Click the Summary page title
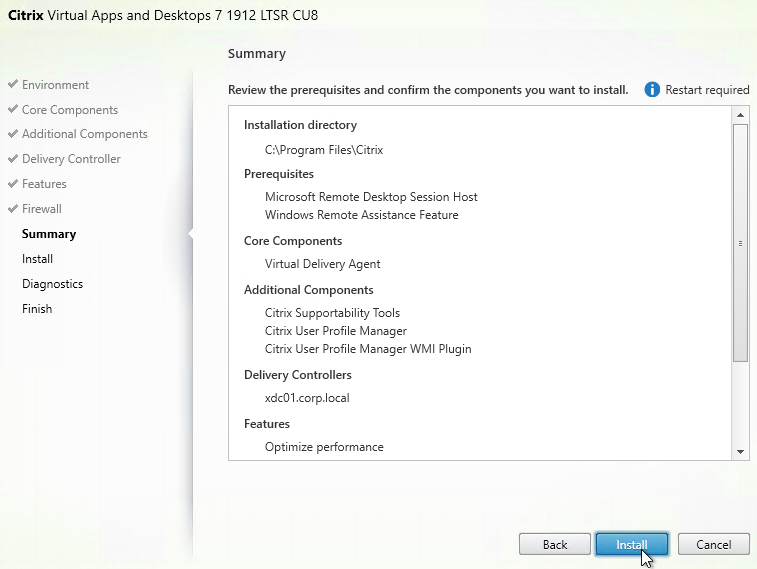Screen dimensions: 757x569 [257, 54]
